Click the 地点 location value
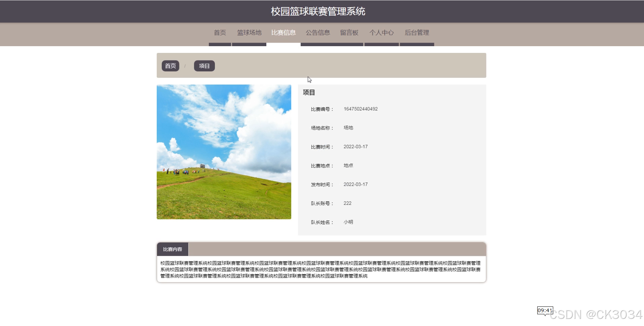 click(x=348, y=165)
